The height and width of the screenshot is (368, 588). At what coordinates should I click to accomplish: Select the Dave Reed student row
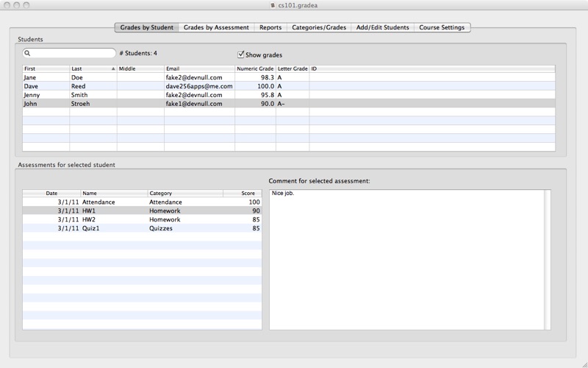289,86
